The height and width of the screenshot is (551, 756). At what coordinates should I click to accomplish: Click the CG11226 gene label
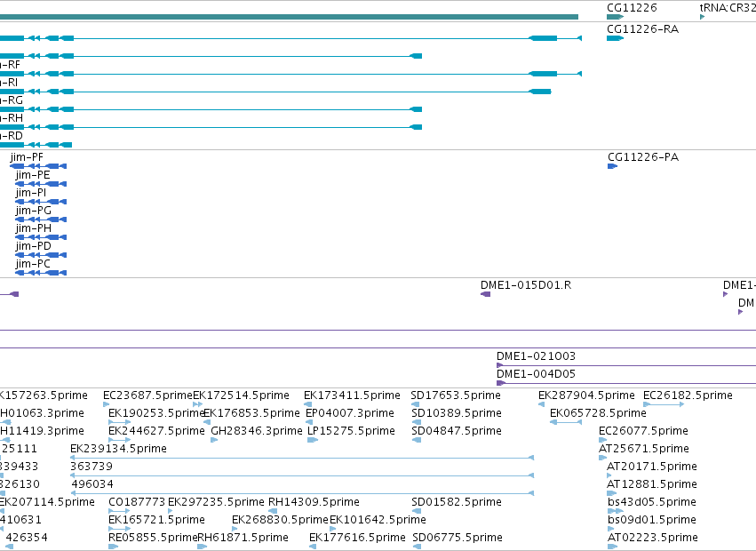click(x=632, y=8)
